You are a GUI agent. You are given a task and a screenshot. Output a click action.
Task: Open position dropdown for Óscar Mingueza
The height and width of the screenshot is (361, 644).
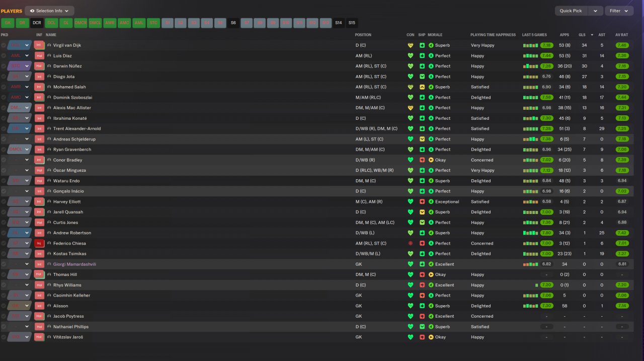pyautogui.click(x=27, y=170)
